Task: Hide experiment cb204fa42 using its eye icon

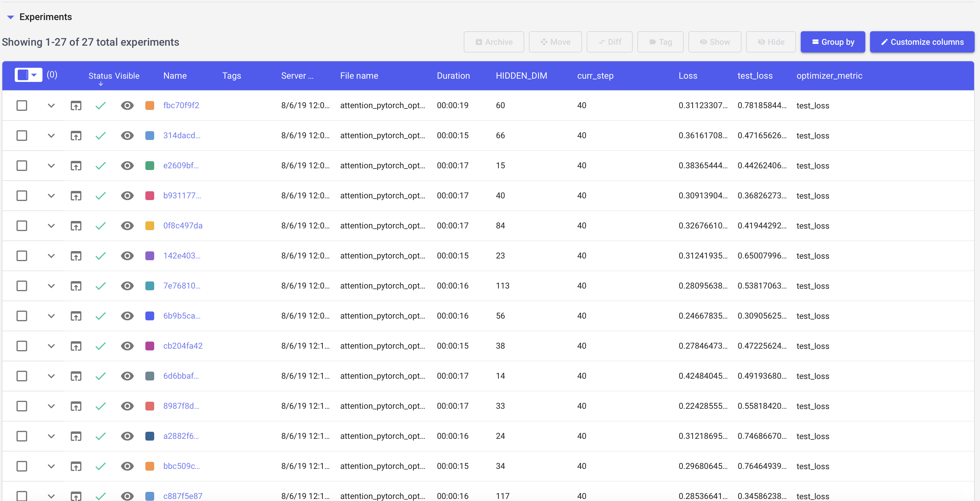Action: point(127,346)
